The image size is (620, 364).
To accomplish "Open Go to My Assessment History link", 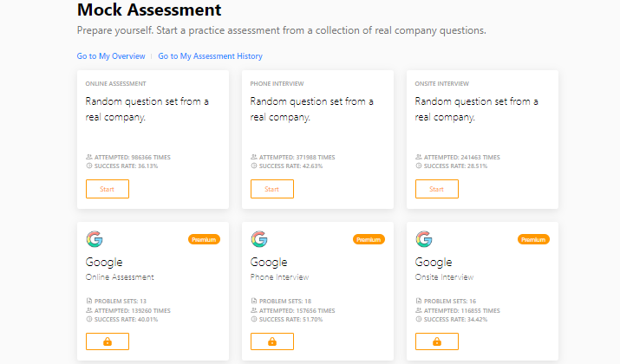I will pyautogui.click(x=211, y=56).
